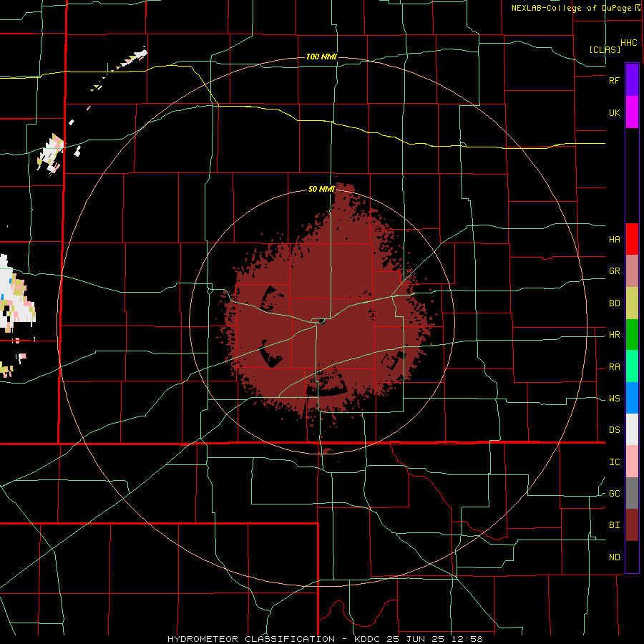Click the GR legend label

coord(614,271)
